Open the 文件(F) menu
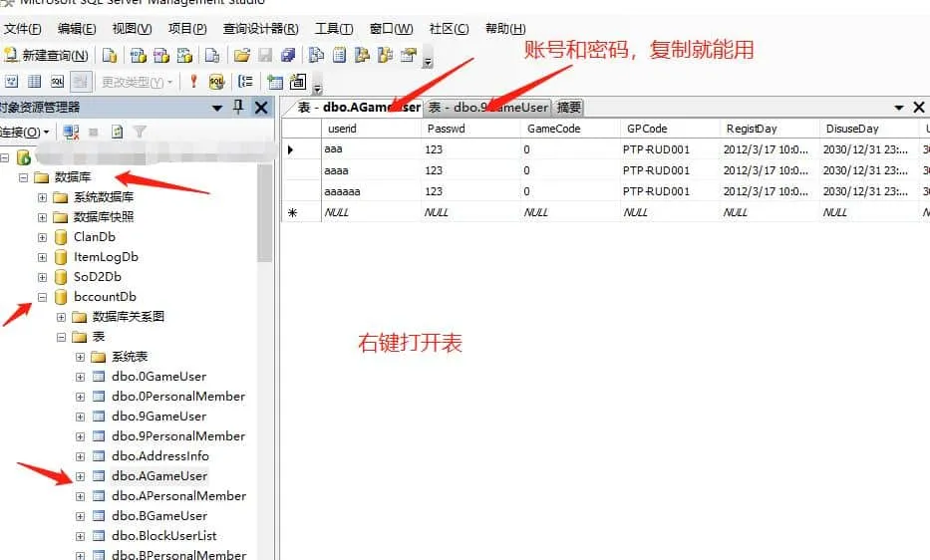This screenshot has width=930, height=560. [x=23, y=29]
